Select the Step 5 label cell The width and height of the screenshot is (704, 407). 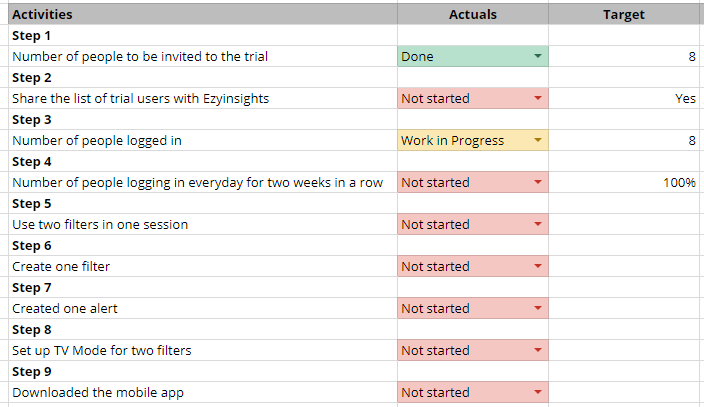pos(203,204)
